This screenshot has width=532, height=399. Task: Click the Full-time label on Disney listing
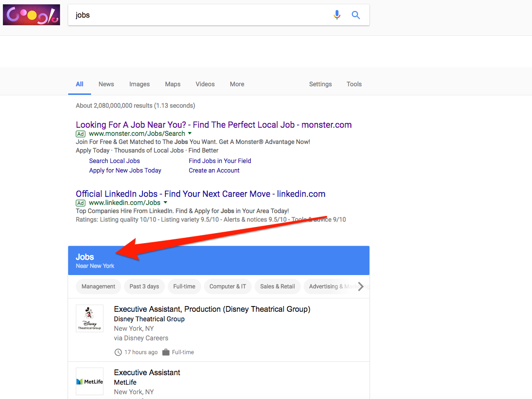(x=183, y=352)
